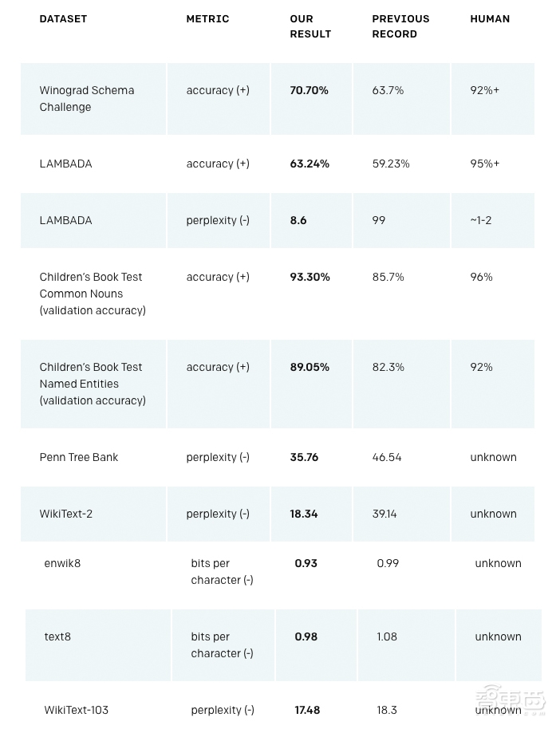Viewport: 560px width, 729px height.
Task: Click the HUMAN column header
Action: 490,18
